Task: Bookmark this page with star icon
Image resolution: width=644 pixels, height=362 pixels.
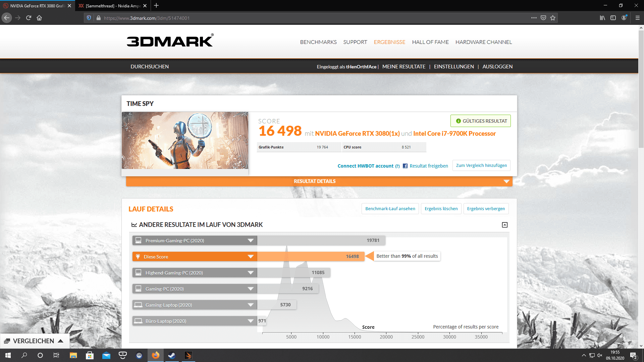Action: pyautogui.click(x=553, y=18)
